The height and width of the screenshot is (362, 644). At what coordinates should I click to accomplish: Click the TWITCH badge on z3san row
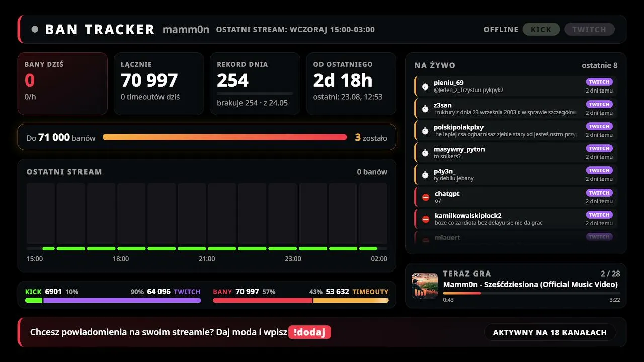click(x=599, y=104)
